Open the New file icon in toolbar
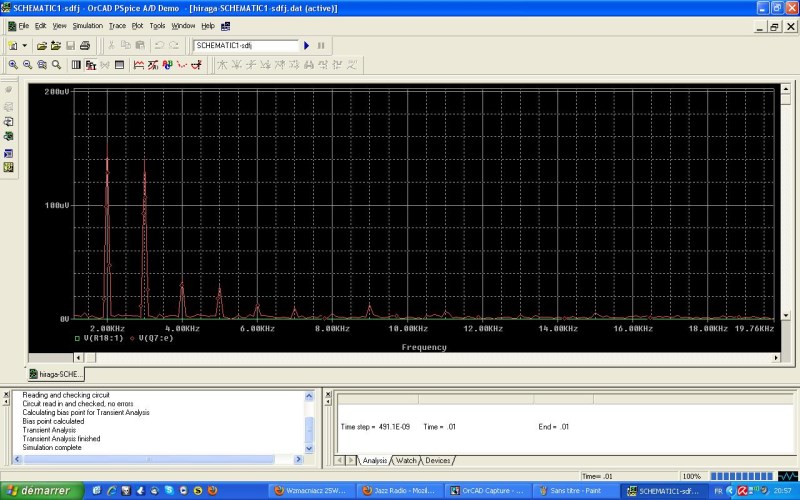Image resolution: width=800 pixels, height=500 pixels. tap(13, 45)
